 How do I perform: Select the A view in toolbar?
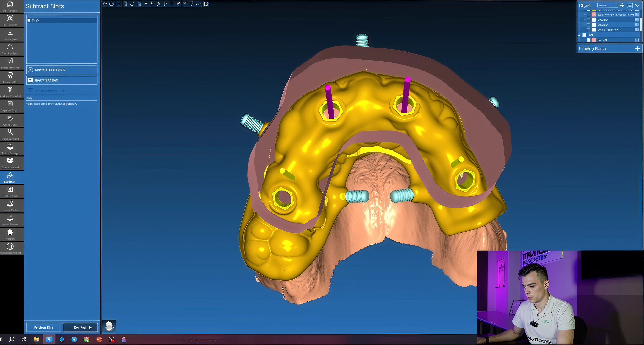[158, 4]
